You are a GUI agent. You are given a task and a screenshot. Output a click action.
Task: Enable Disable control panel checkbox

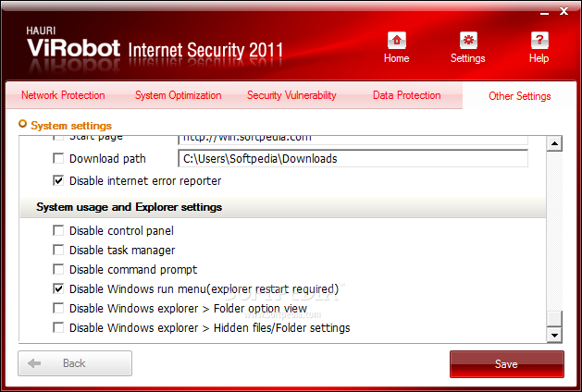(58, 231)
